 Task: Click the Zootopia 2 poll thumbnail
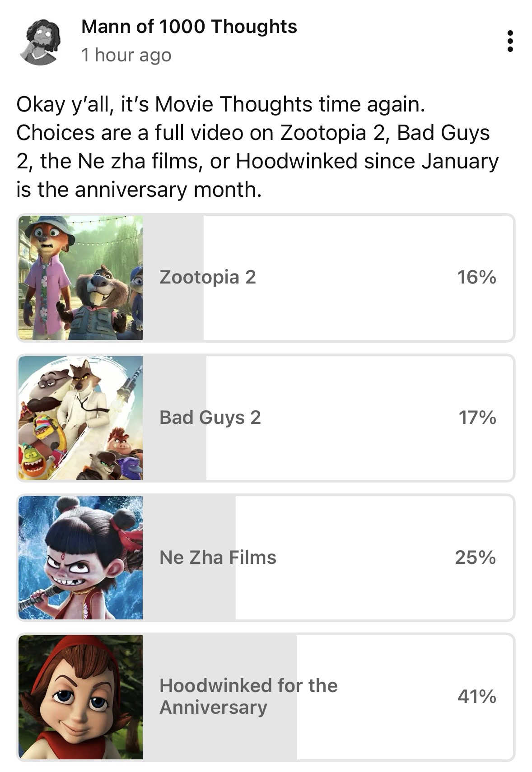(x=81, y=278)
